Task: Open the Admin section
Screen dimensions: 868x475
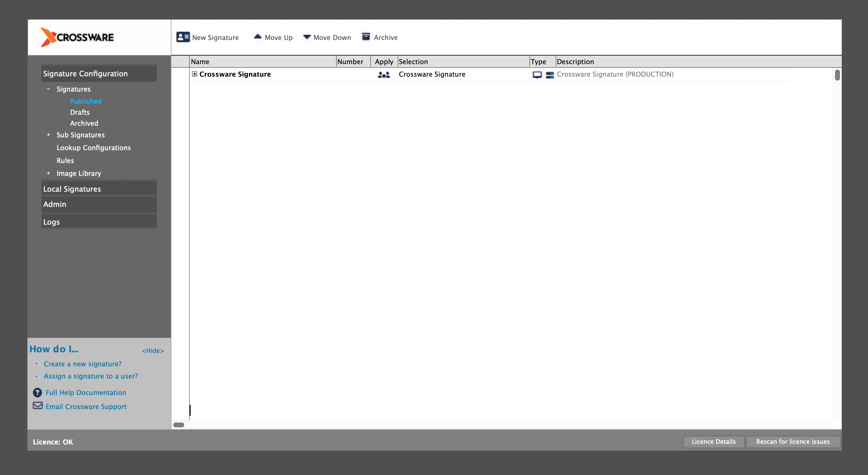Action: pos(99,204)
